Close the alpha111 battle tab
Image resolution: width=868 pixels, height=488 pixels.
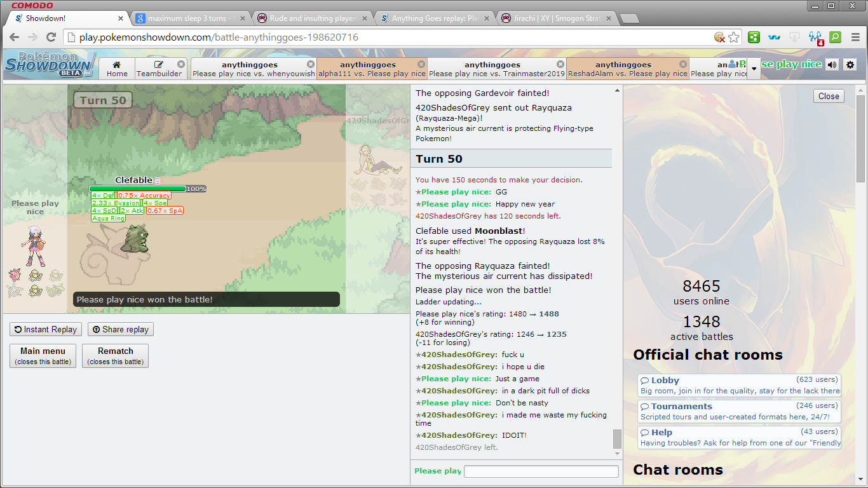421,64
